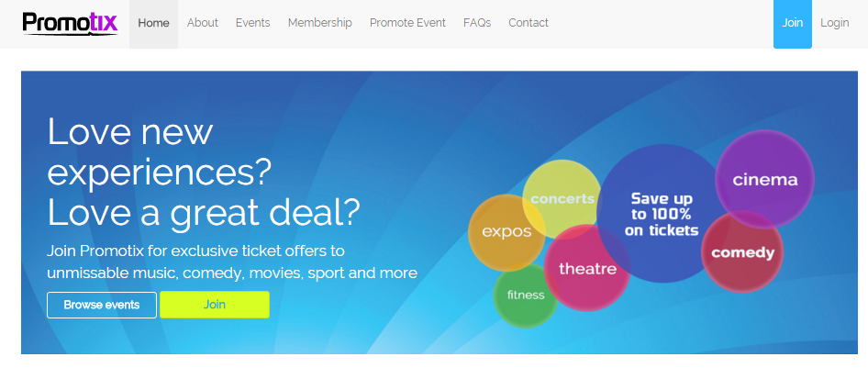The image size is (868, 368).
Task: Click the yellow Join button in banner
Action: pos(215,305)
